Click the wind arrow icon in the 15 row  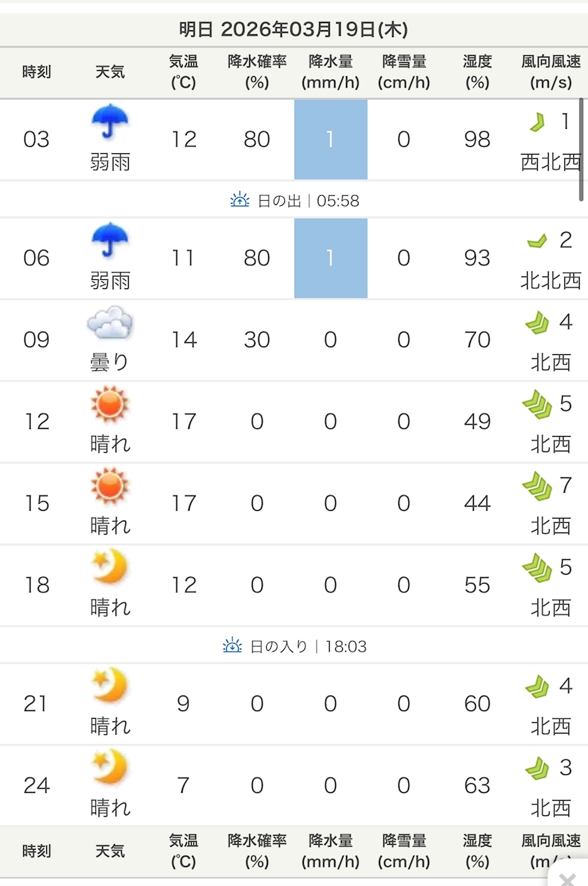(x=537, y=487)
